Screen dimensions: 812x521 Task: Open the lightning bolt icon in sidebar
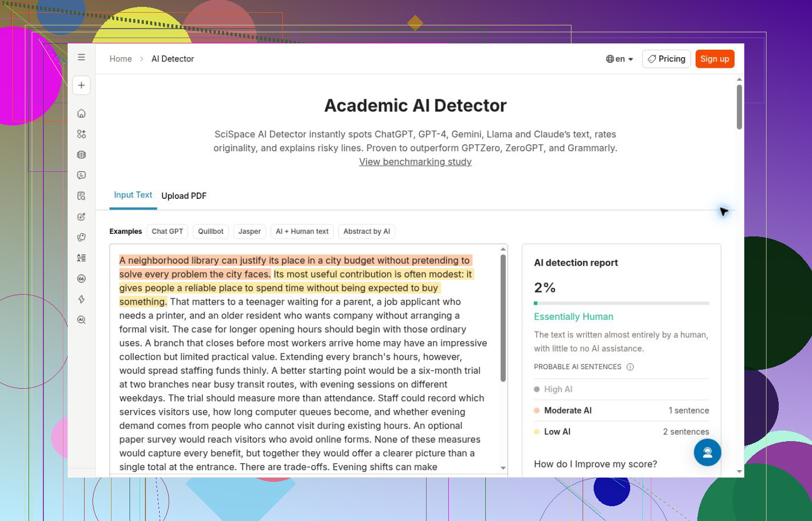coord(81,299)
